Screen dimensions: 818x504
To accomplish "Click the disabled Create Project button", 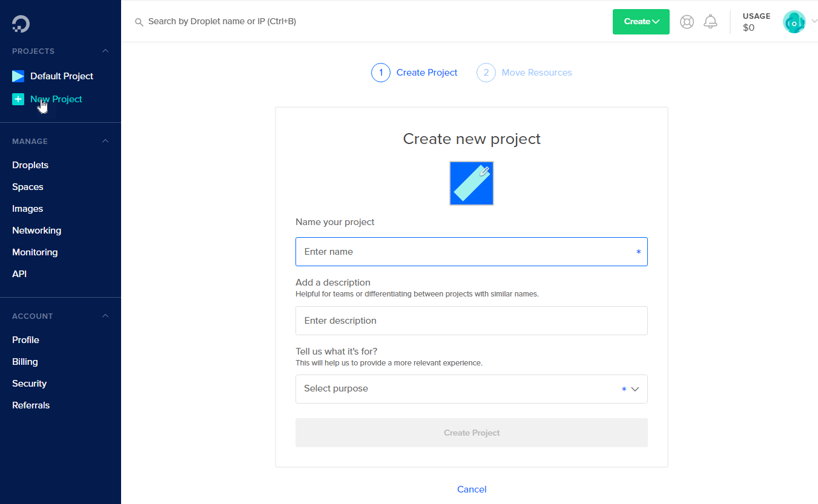I will pos(472,432).
